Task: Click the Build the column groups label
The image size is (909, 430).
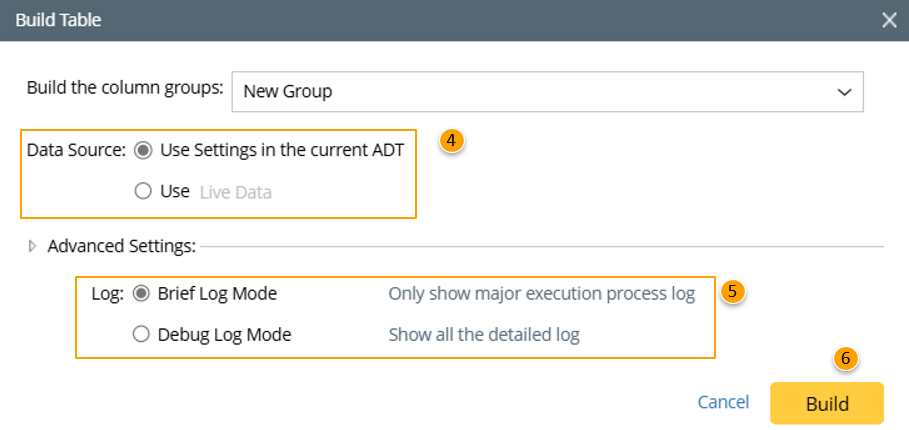Action: 125,87
